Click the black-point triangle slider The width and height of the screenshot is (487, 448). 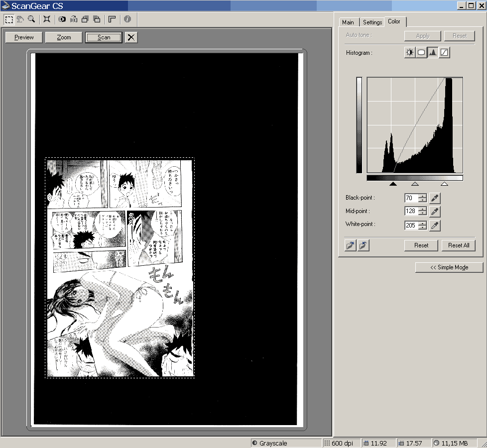click(393, 184)
